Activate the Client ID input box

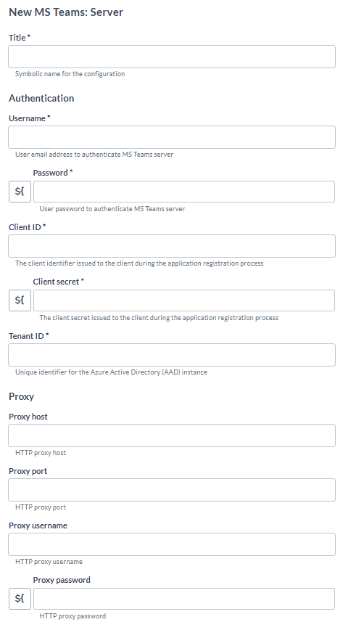[x=172, y=246]
